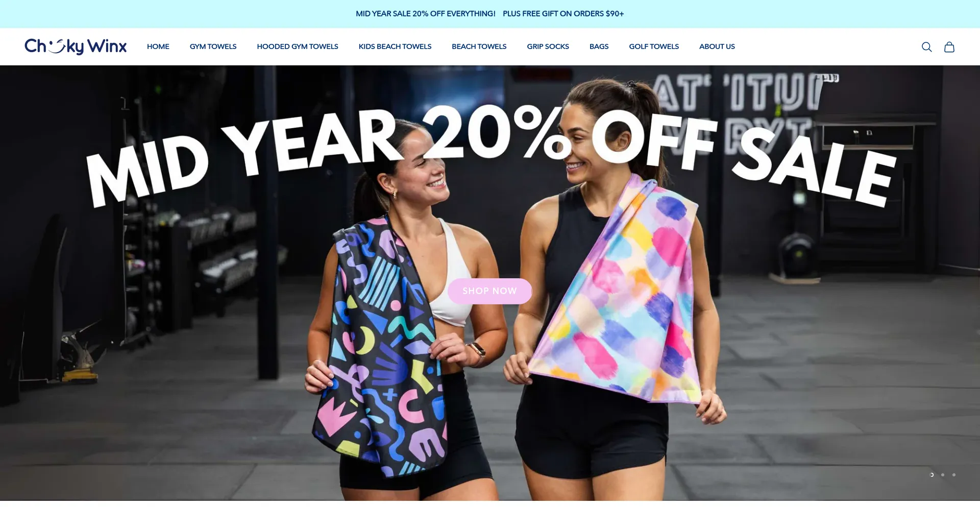Screen dimensions: 980x507
Task: Switch to the second slideshow dot
Action: (943, 475)
